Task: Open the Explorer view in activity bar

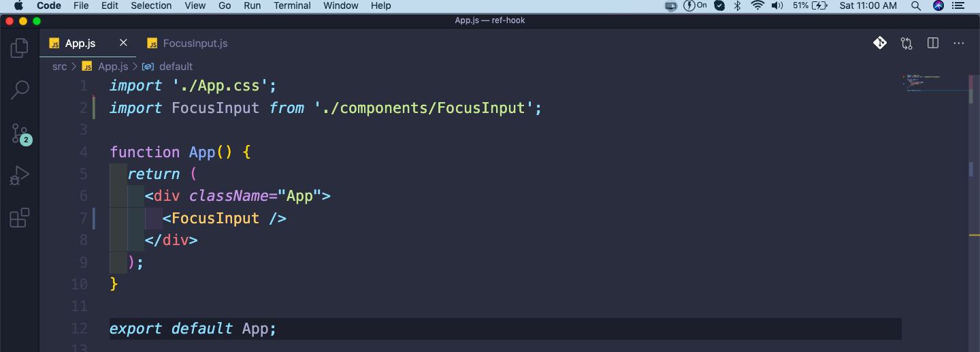Action: click(x=20, y=48)
